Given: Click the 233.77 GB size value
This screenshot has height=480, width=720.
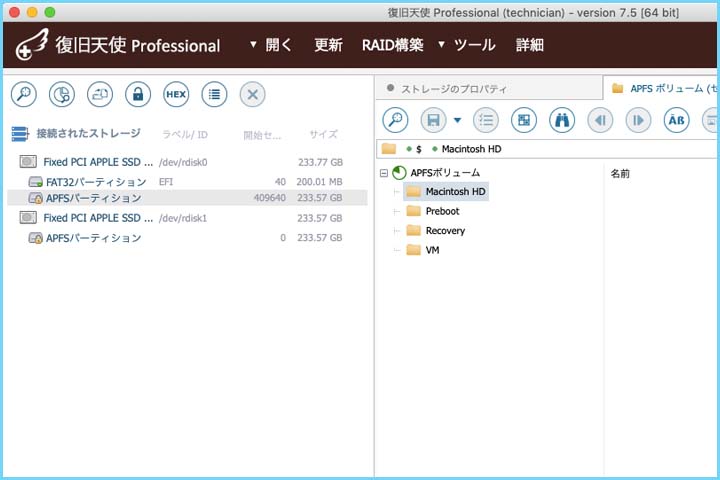Looking at the screenshot, I should coord(320,162).
